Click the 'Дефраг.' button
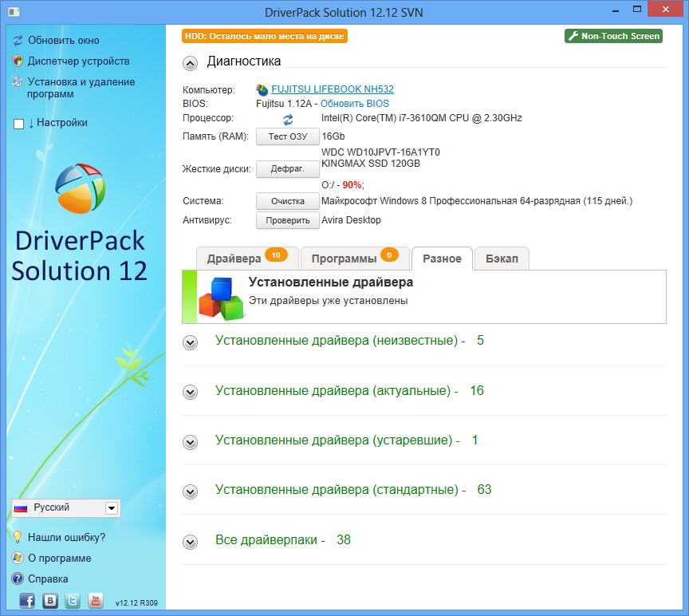Screen dimensions: 689x616 pos(288,169)
